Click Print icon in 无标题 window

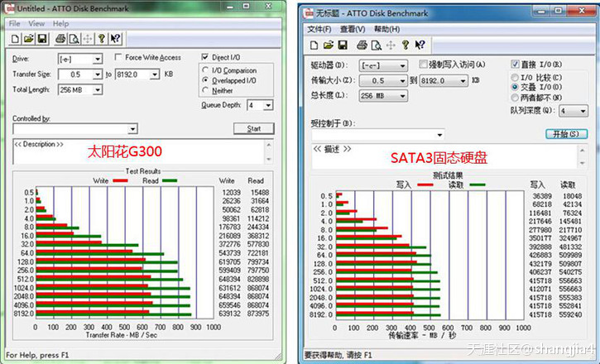[x=362, y=45]
